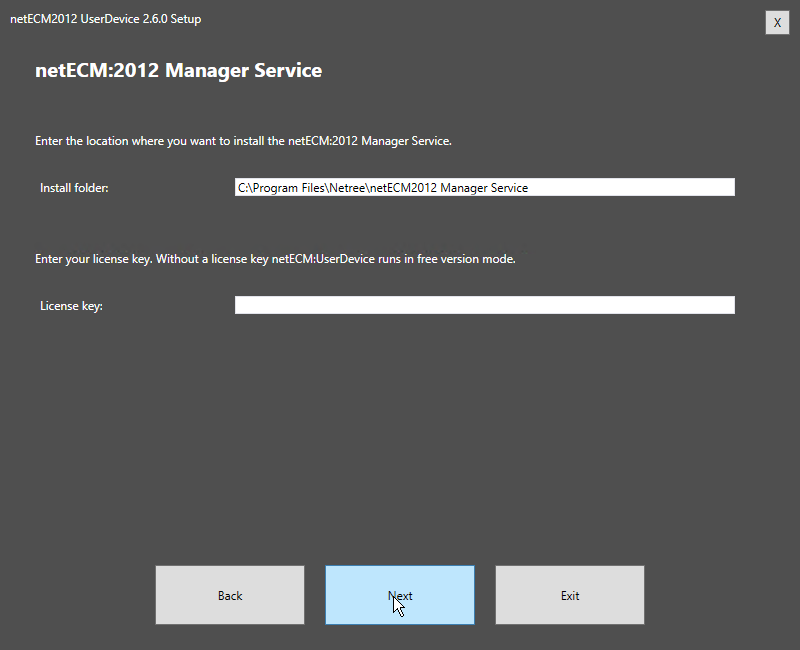Click the Next button
Image resolution: width=800 pixels, height=650 pixels.
[x=399, y=595]
